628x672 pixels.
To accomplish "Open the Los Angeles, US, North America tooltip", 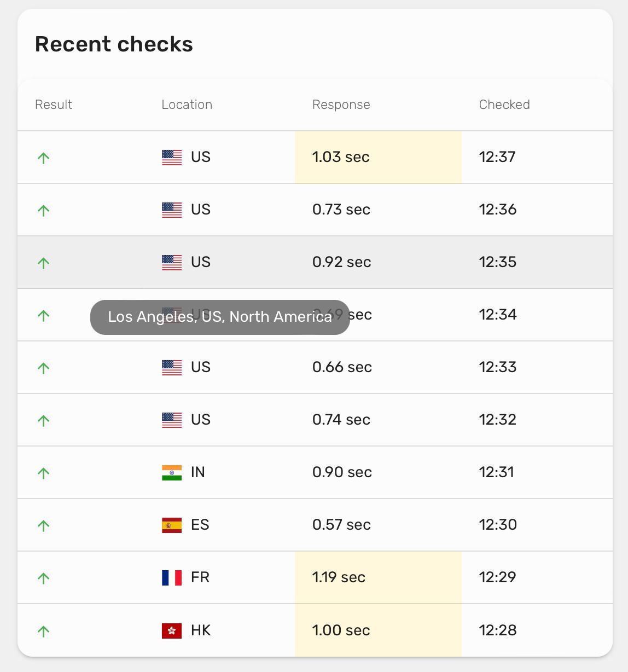I will 219,316.
